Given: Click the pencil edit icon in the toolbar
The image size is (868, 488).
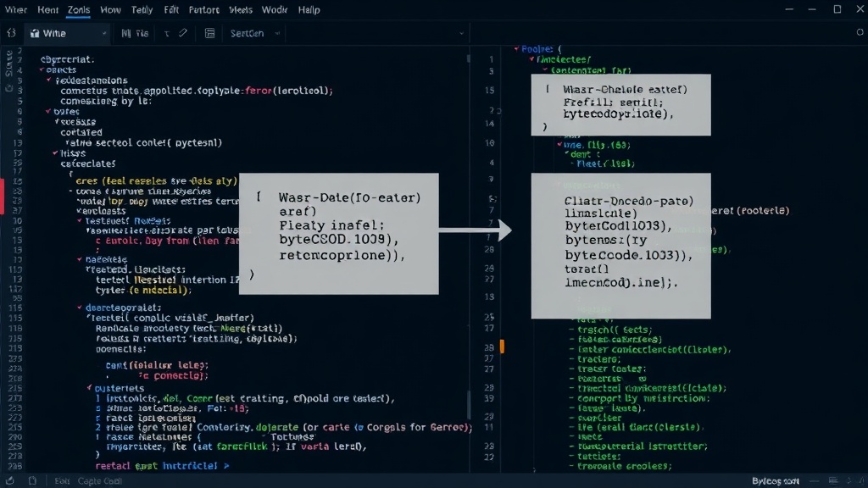Looking at the screenshot, I should point(183,33).
